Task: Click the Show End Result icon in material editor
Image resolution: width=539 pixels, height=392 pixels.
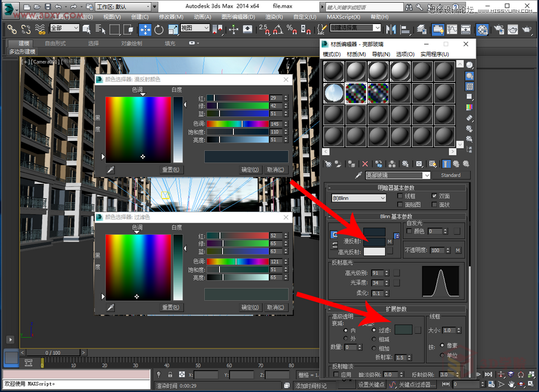Action: click(x=447, y=164)
